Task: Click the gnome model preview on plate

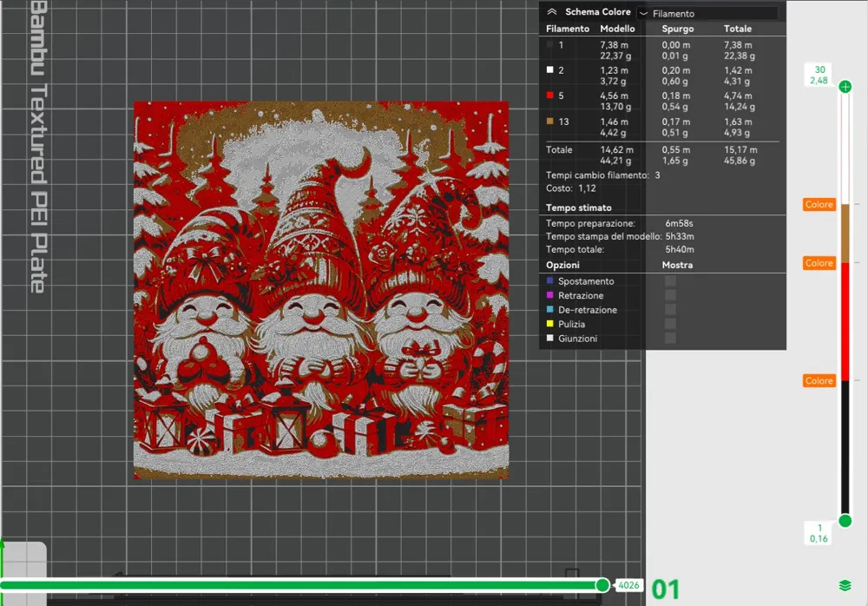Action: click(321, 290)
